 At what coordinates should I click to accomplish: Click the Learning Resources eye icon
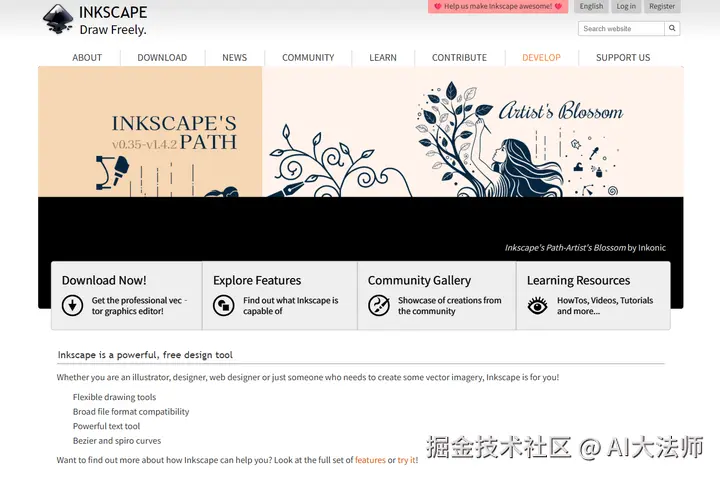click(x=537, y=305)
